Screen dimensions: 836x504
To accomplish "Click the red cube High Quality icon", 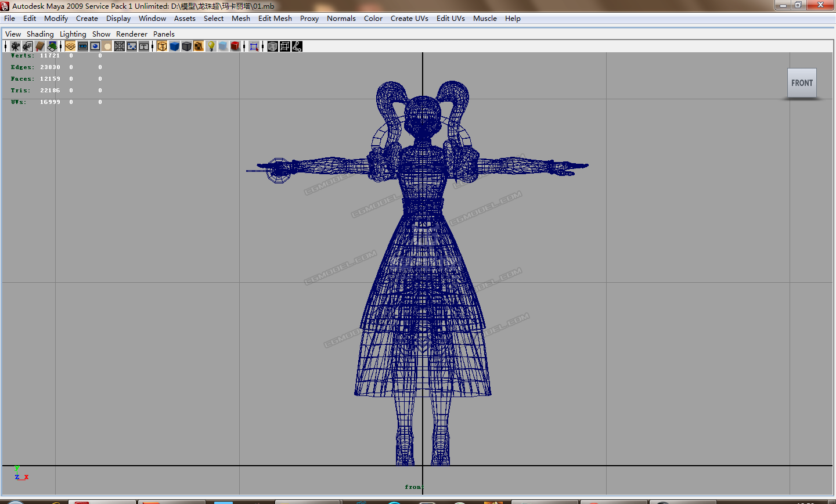I will [x=235, y=46].
